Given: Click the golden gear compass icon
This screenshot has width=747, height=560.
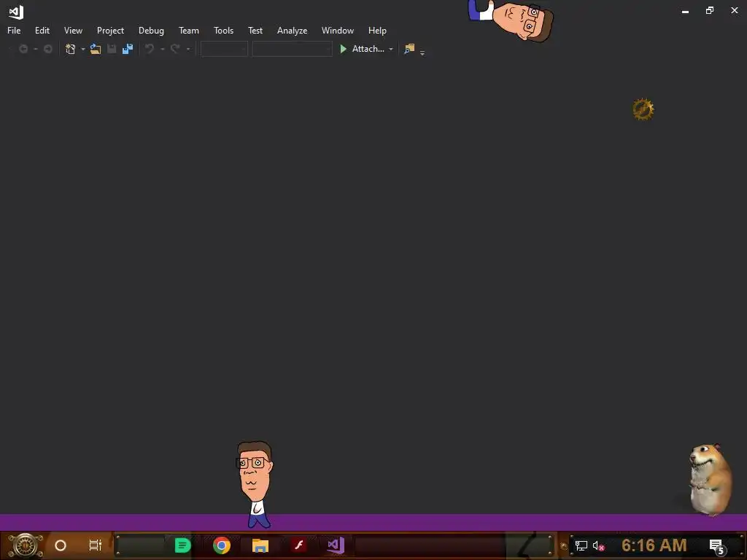Looking at the screenshot, I should (643, 109).
